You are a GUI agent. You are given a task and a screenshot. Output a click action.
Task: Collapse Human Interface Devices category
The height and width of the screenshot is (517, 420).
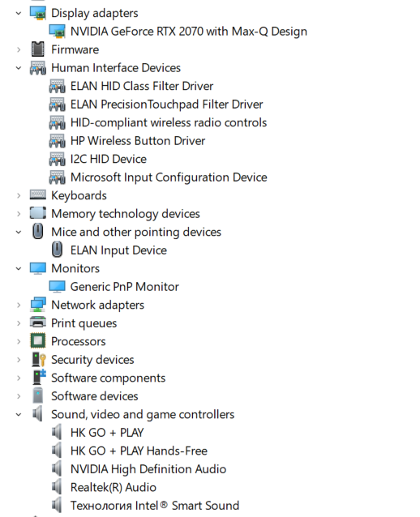(19, 68)
